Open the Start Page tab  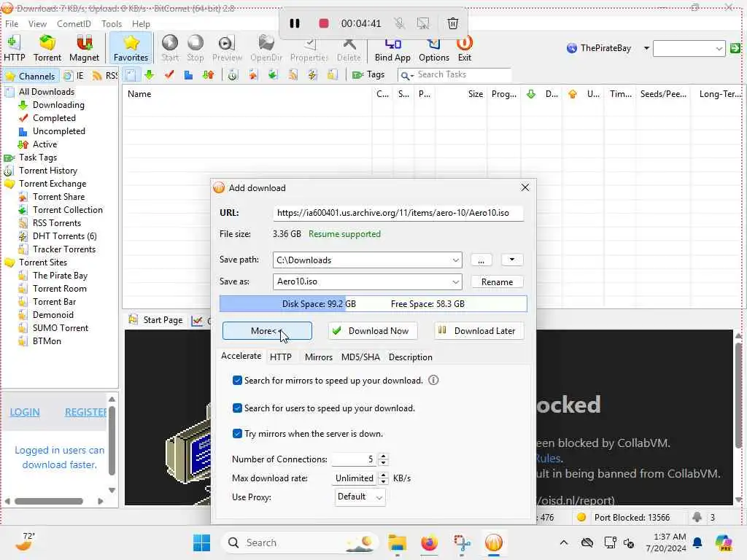[x=156, y=320]
